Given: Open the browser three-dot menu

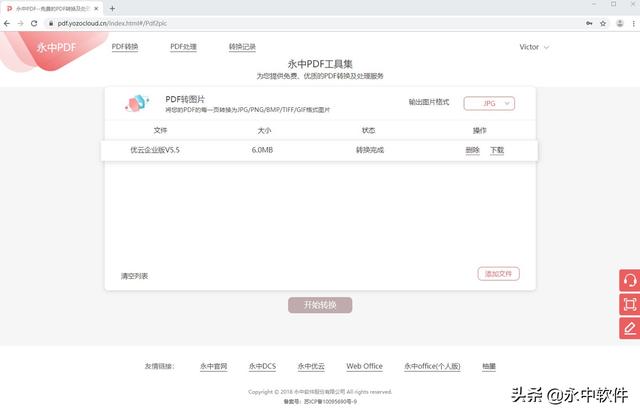Looking at the screenshot, I should tap(634, 24).
